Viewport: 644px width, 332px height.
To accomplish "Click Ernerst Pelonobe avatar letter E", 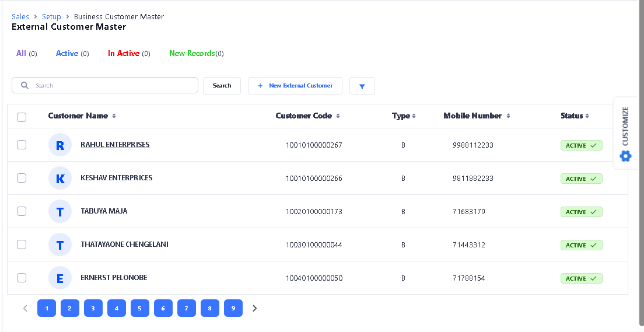I will tap(60, 278).
